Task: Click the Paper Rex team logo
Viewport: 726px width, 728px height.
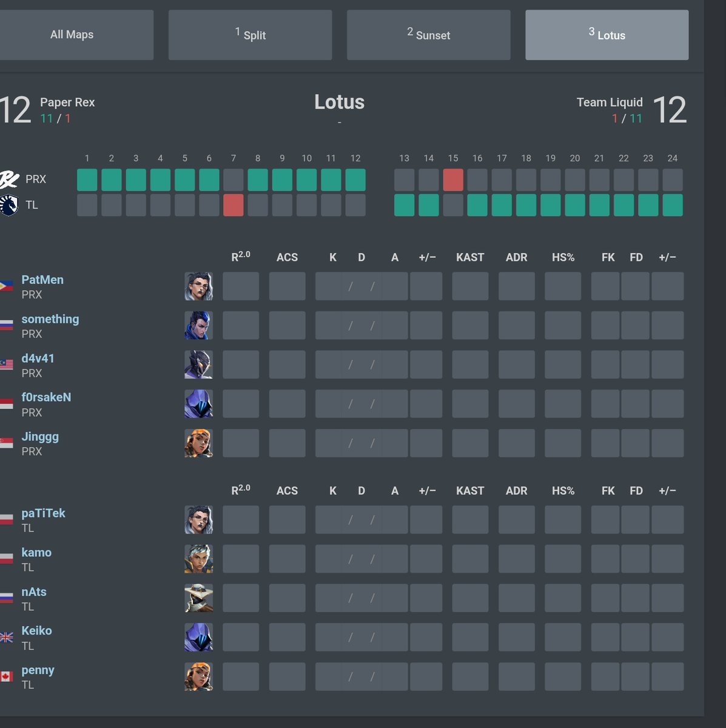Action: [x=9, y=180]
